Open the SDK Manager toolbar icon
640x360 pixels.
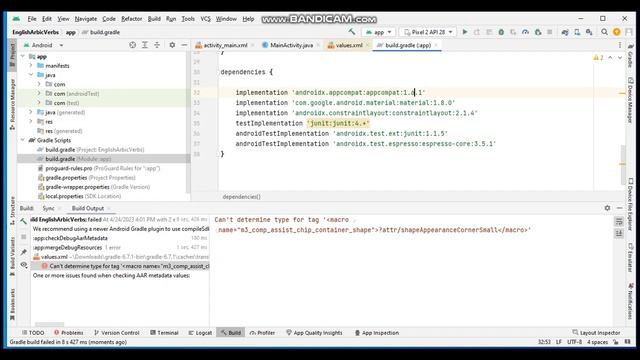point(589,32)
